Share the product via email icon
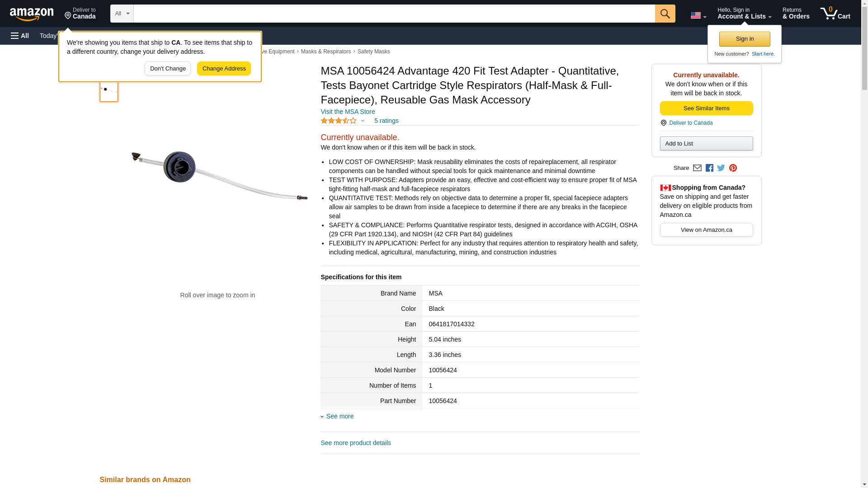This screenshot has height=488, width=868. [697, 168]
